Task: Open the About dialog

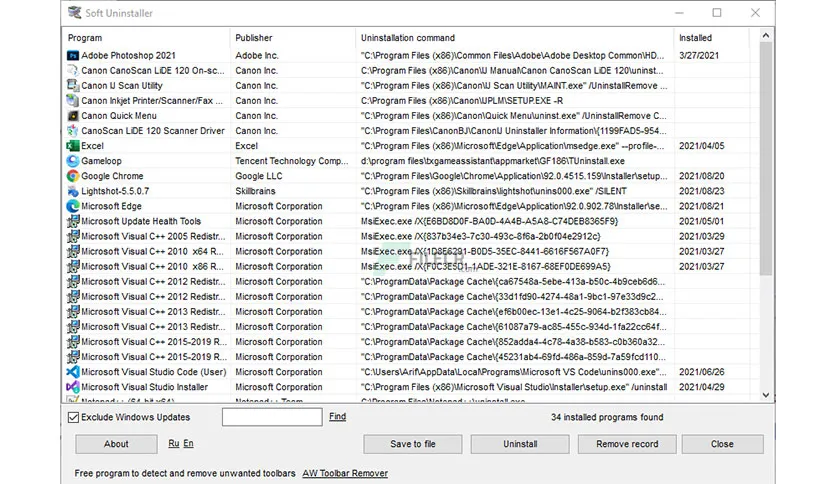Action: [x=116, y=444]
